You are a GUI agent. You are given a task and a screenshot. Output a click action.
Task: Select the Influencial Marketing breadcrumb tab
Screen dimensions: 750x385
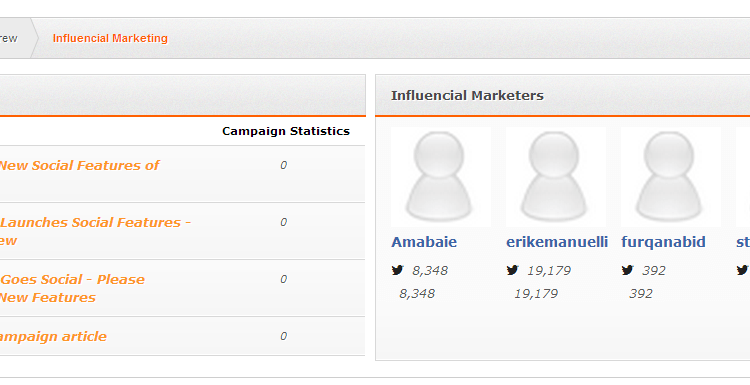110,38
